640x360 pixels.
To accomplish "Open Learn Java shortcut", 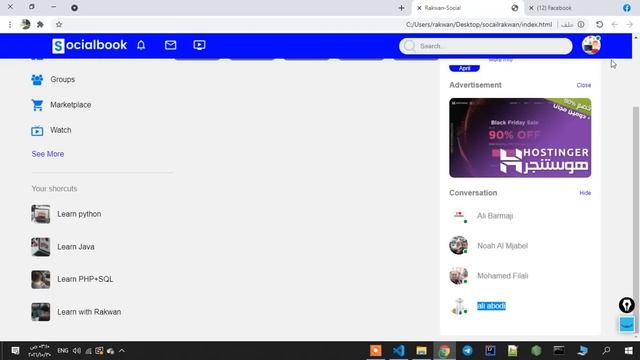I will pyautogui.click(x=76, y=247).
